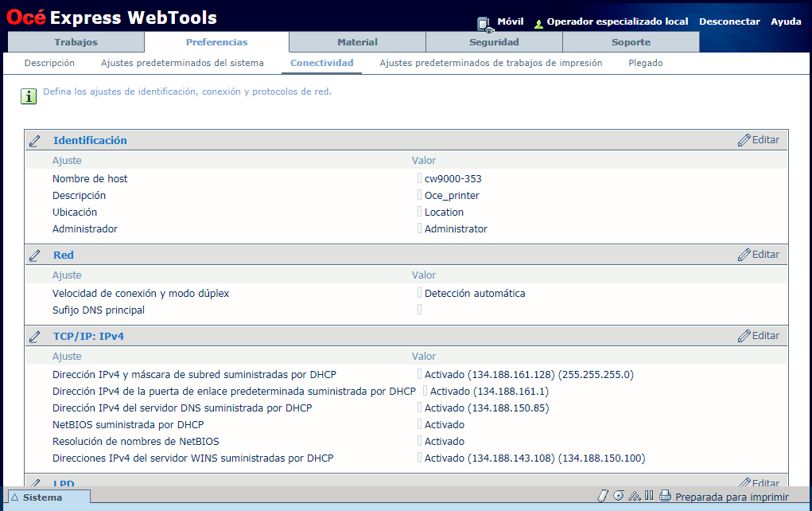Open the Soporte tab
Image resolution: width=812 pixels, height=511 pixels.
pyautogui.click(x=631, y=42)
